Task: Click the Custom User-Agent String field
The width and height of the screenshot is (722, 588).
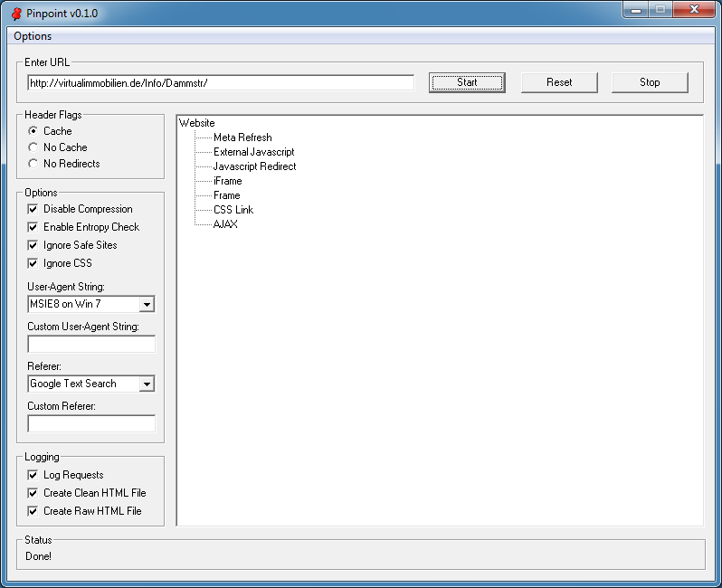Action: 91,344
